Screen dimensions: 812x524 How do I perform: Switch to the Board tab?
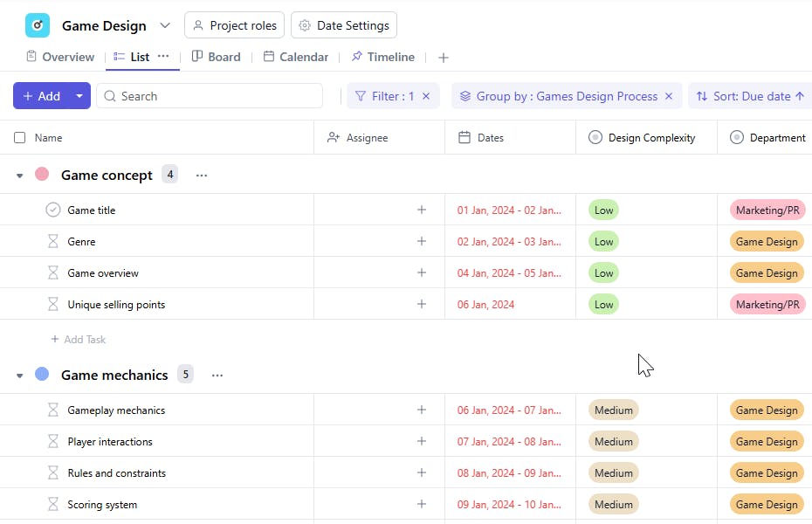216,57
